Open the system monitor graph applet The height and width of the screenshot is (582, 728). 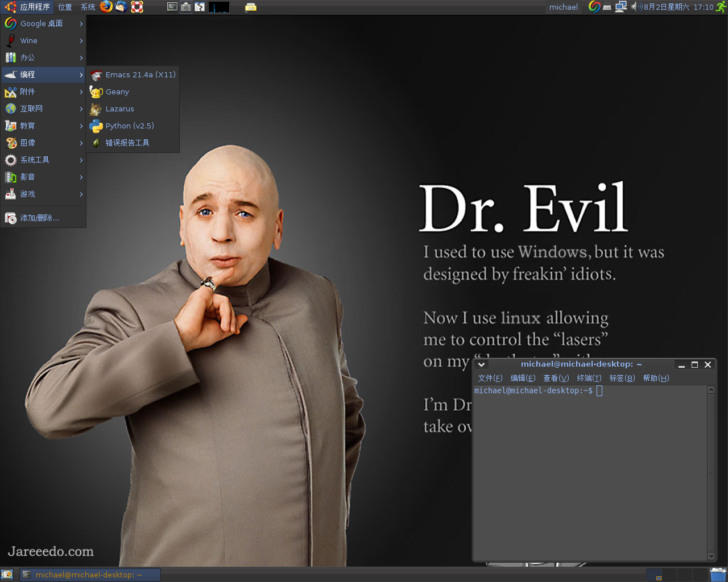219,7
